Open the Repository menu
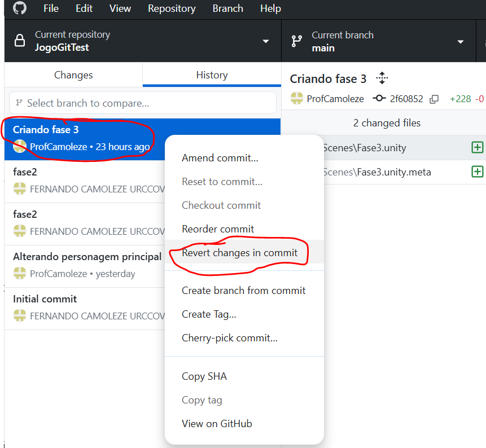 [172, 8]
